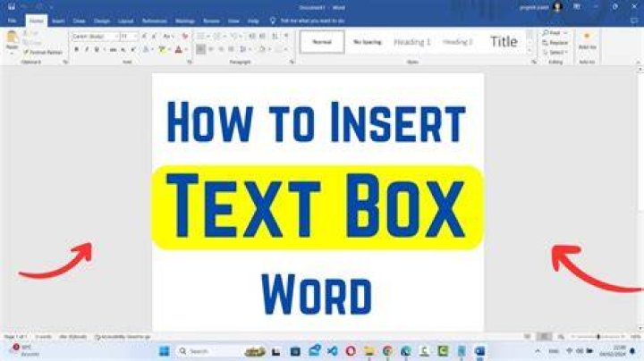Open the font color dropdown arrow
This screenshot has height=361, width=644.
(186, 50)
